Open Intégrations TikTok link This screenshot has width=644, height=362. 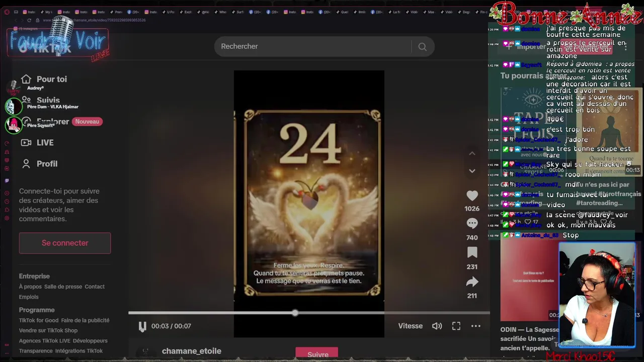tap(79, 351)
